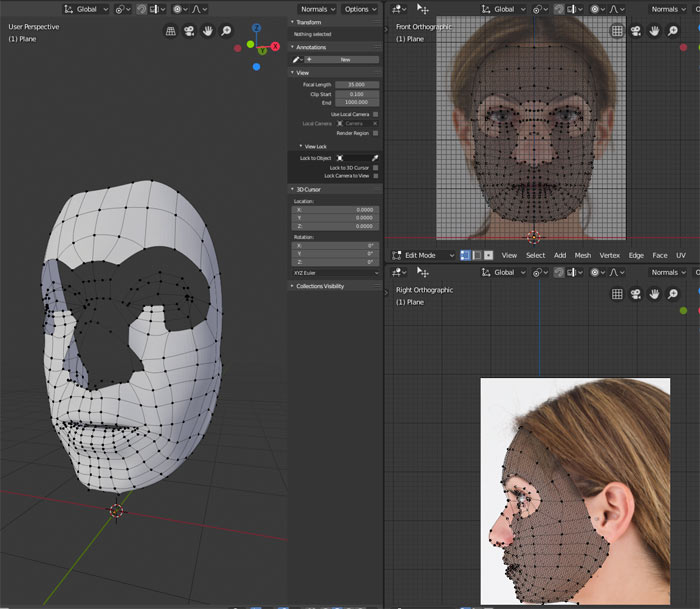Open Global orientation dropdown in User Perspective header
700x609 pixels.
[86, 9]
